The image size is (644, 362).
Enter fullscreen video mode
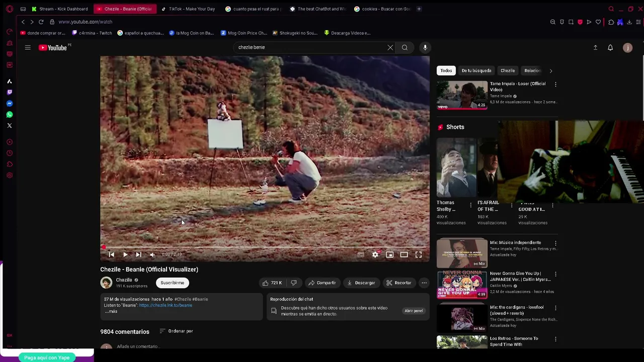point(419,255)
